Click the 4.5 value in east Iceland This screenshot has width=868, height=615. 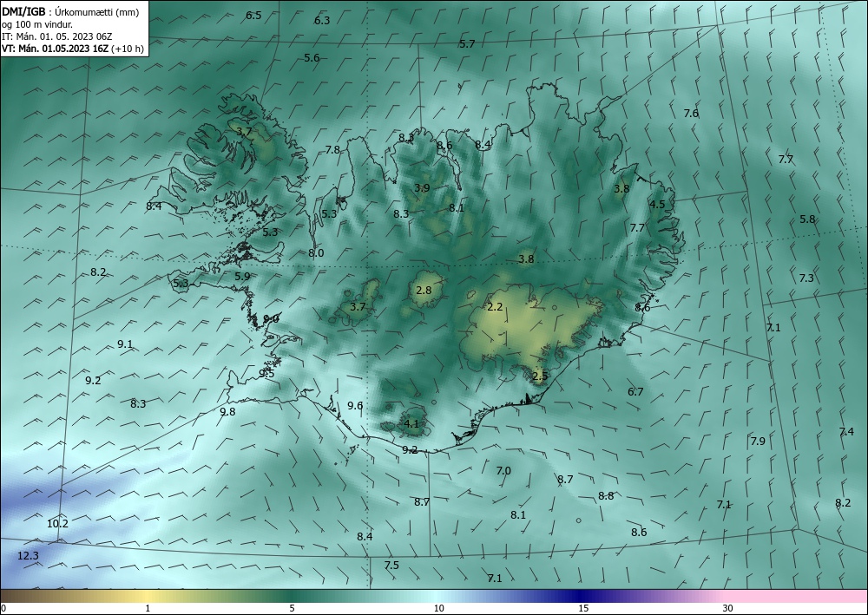[657, 205]
